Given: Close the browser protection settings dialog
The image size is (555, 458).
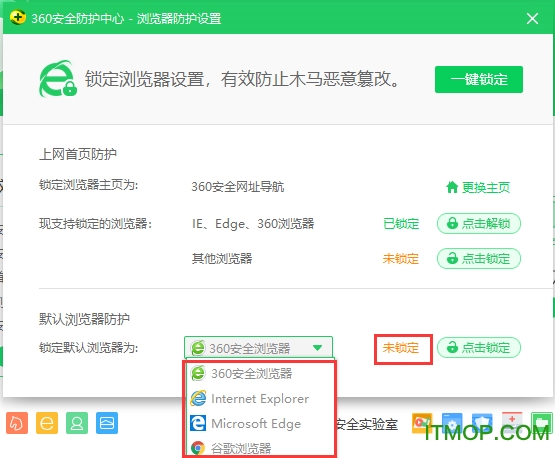Looking at the screenshot, I should [532, 18].
